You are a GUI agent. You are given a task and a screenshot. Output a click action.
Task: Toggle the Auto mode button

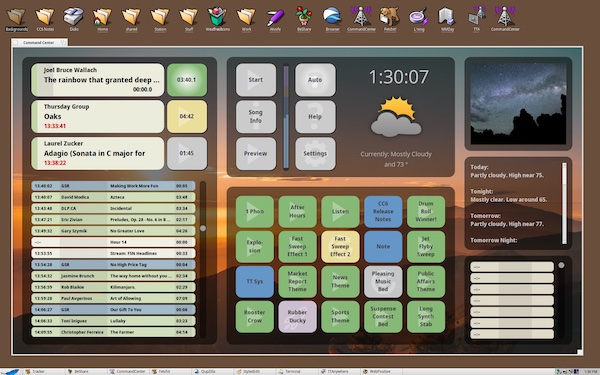click(x=315, y=80)
